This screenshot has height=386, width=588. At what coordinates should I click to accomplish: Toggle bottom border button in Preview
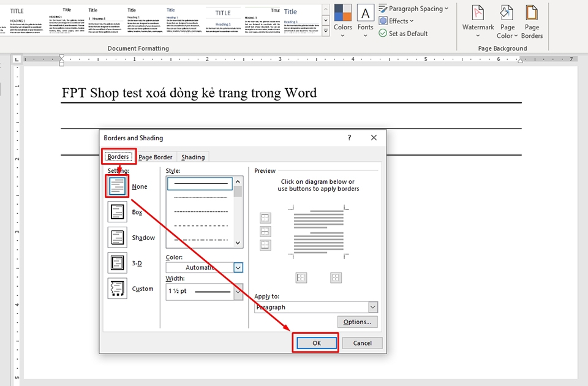(265, 245)
